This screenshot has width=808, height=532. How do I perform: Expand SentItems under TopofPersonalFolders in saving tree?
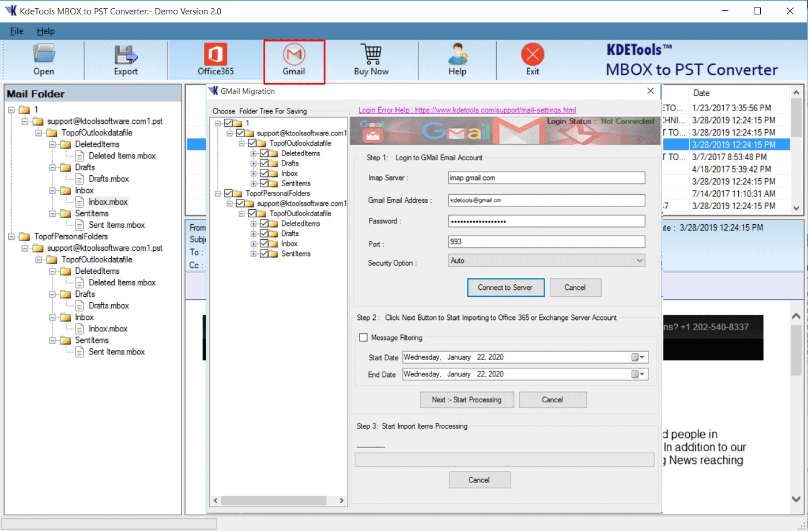[254, 254]
